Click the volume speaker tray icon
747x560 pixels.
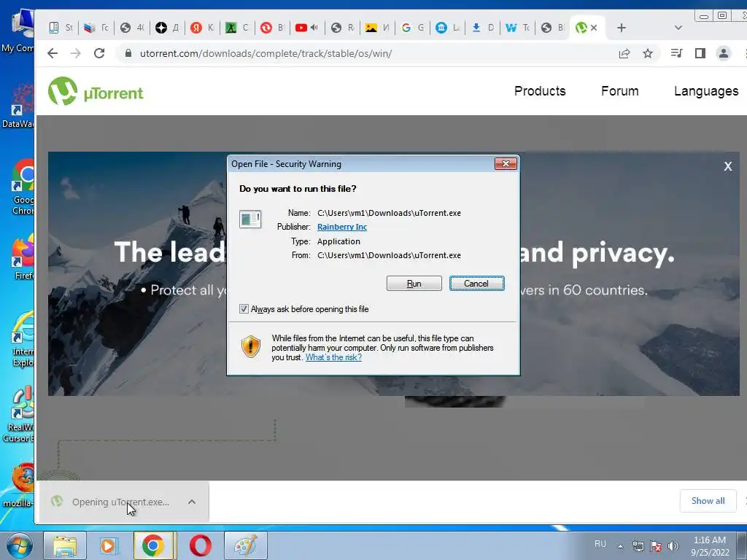coord(673,546)
